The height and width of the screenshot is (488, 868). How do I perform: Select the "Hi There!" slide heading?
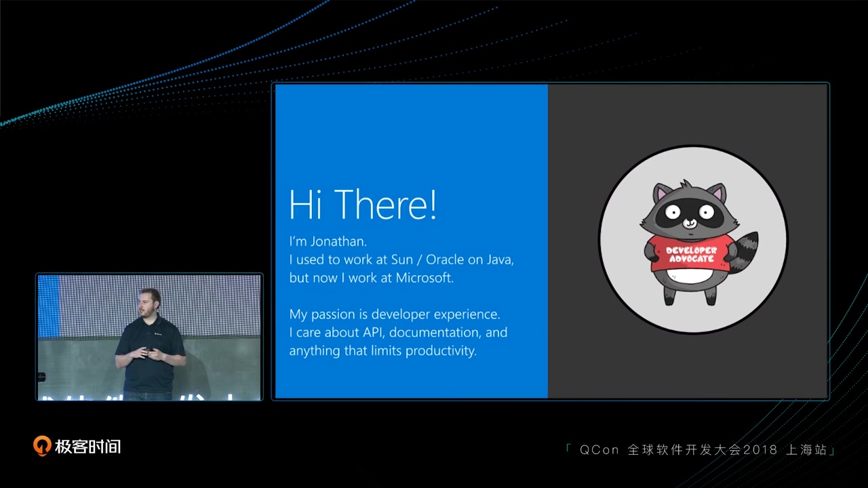363,204
